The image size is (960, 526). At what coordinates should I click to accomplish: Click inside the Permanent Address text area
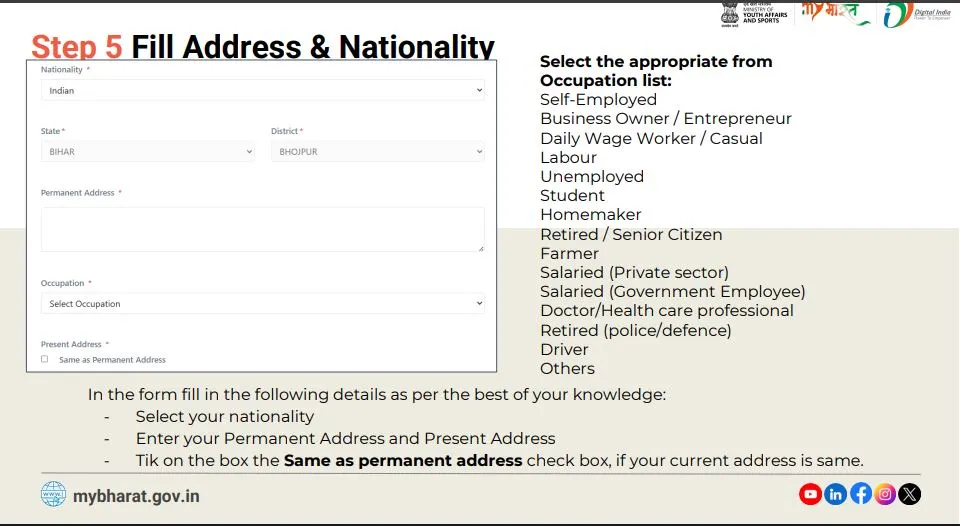coord(263,230)
